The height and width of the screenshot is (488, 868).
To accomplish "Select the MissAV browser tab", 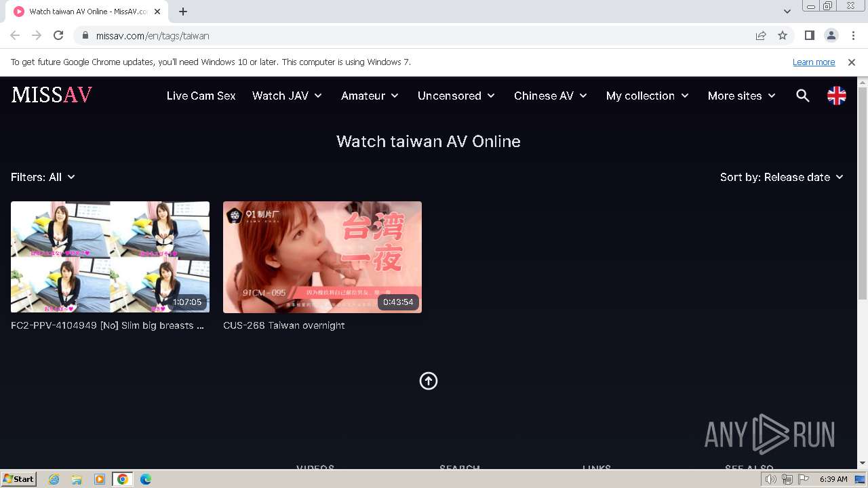I will [87, 12].
